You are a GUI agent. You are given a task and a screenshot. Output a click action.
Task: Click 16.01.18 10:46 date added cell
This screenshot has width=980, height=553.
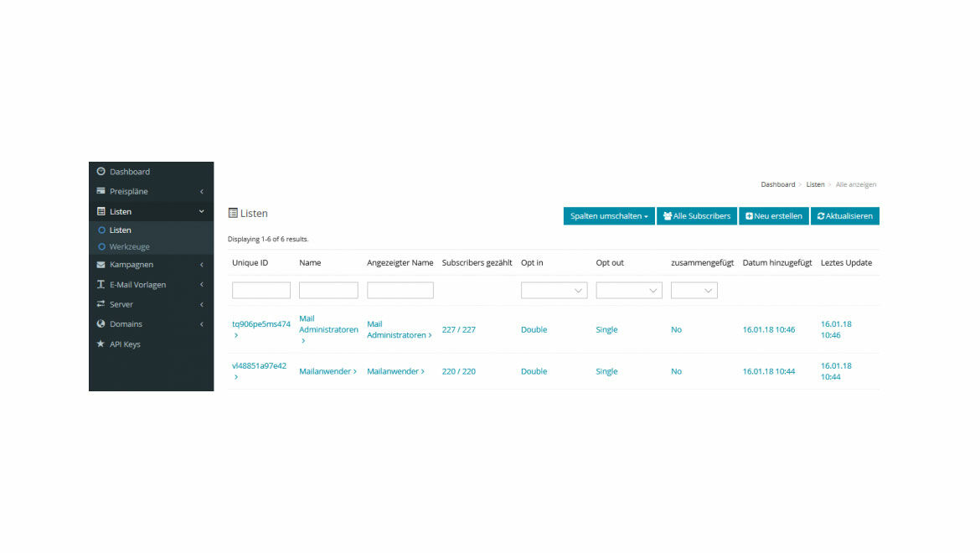click(x=769, y=329)
